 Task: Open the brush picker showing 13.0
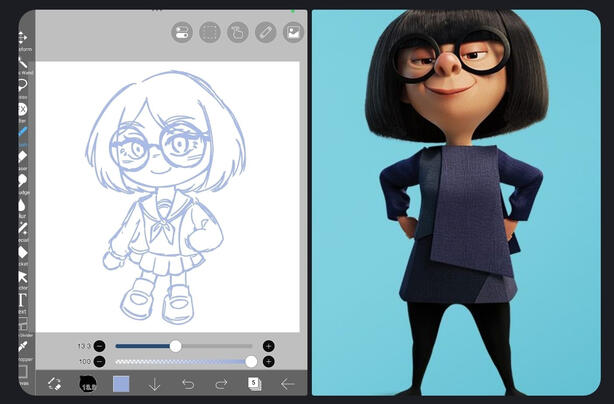[x=88, y=384]
